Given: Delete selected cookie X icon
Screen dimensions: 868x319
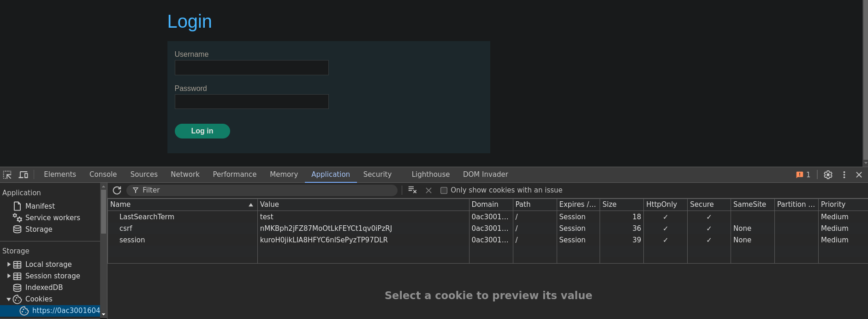Looking at the screenshot, I should click(x=428, y=190).
